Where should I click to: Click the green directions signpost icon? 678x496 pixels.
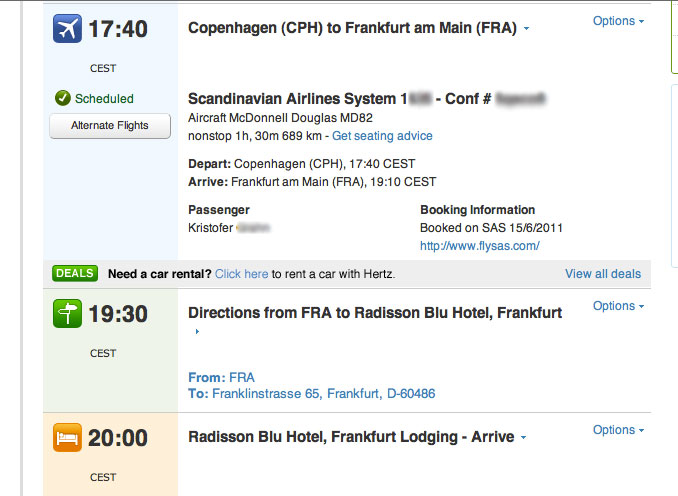[x=69, y=313]
